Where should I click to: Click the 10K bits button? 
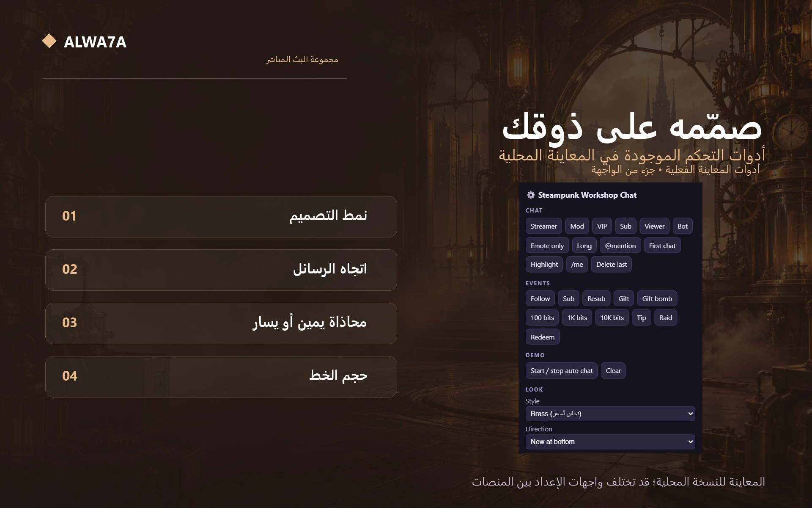612,318
